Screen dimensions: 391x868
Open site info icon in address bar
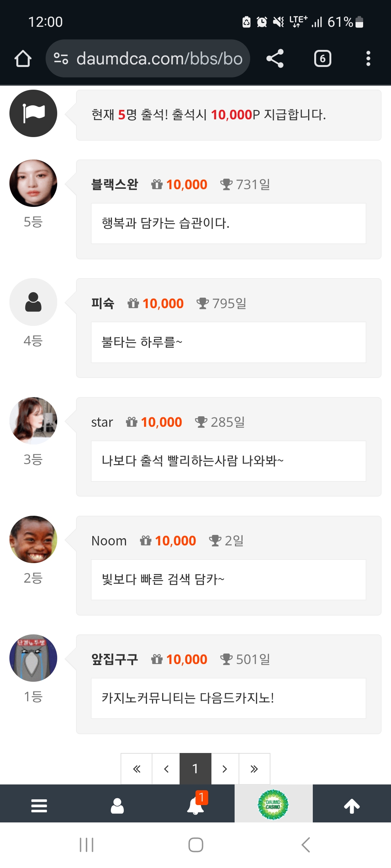click(x=61, y=59)
